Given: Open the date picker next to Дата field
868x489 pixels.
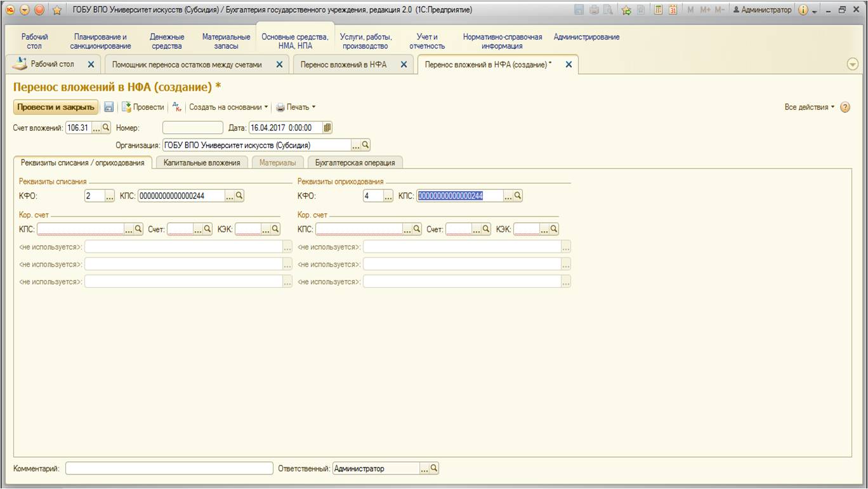Looking at the screenshot, I should click(327, 128).
